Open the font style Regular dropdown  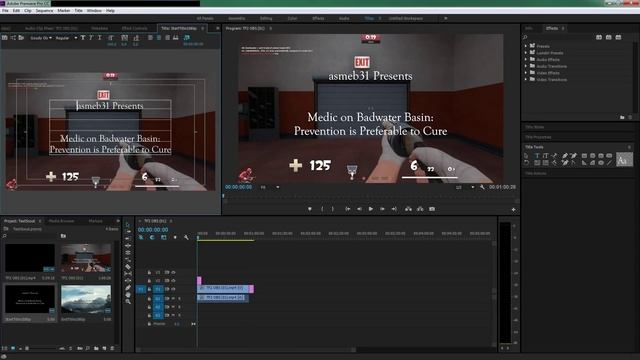pyautogui.click(x=66, y=38)
